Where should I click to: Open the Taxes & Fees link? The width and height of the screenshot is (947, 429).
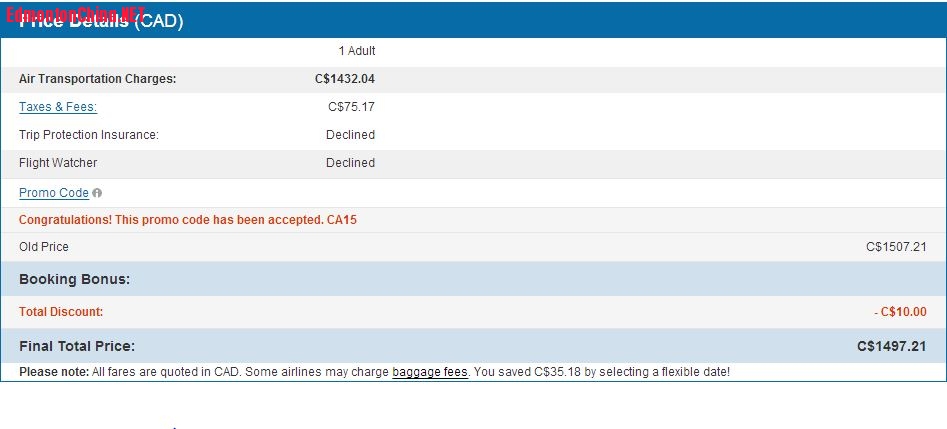click(x=58, y=107)
